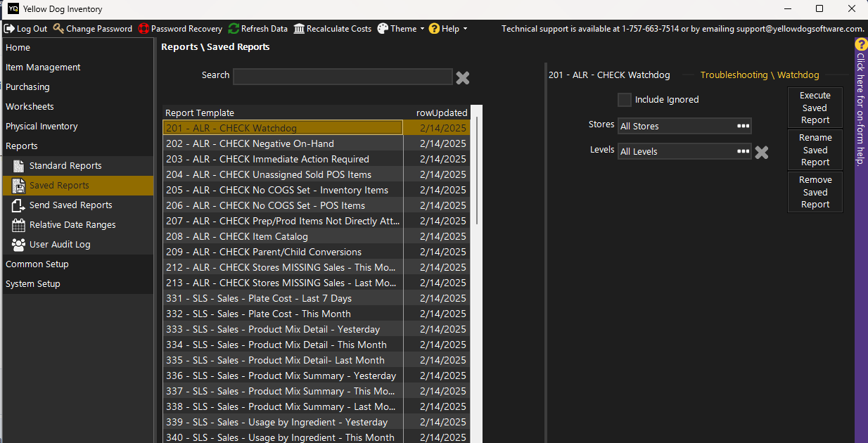Open Password Recovery lifebuoy icon

[143, 29]
